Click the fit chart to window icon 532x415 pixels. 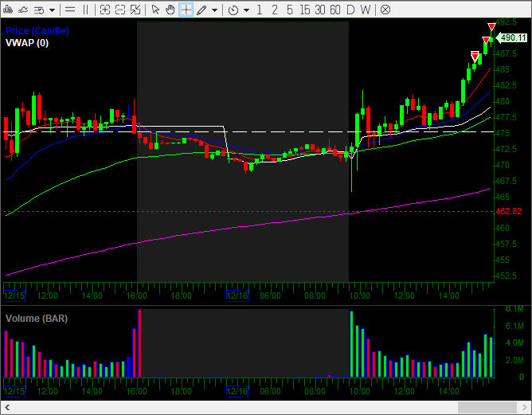[x=135, y=10]
